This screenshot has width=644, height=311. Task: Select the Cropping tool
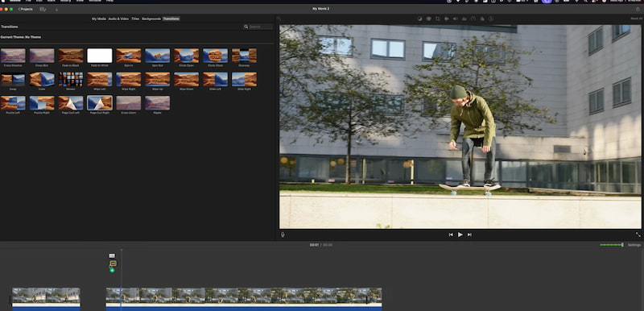coord(437,19)
